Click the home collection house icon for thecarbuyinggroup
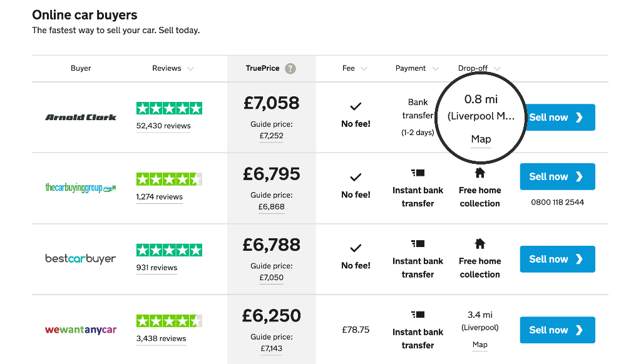The height and width of the screenshot is (364, 641). 480,173
